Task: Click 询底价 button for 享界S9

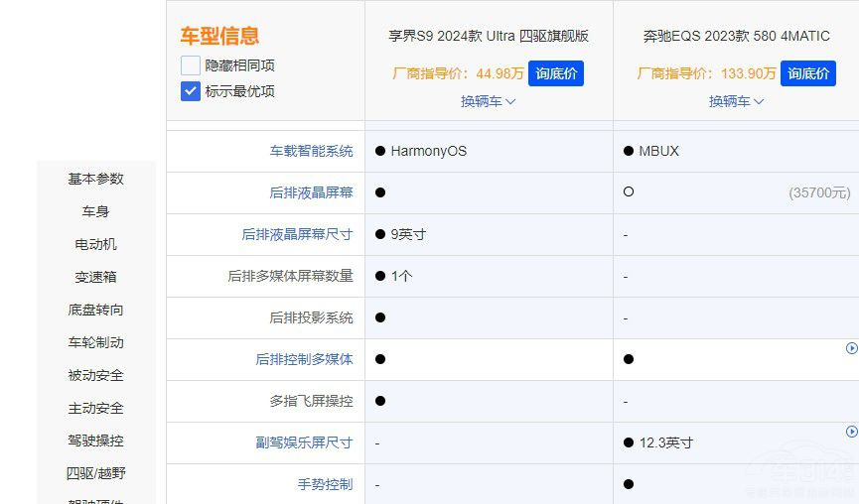Action: coord(556,73)
